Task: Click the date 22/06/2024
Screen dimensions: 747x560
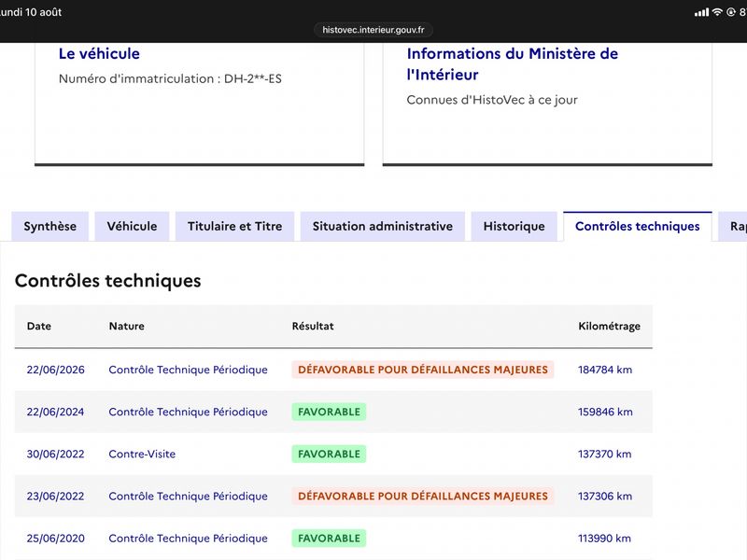Action: (x=55, y=412)
